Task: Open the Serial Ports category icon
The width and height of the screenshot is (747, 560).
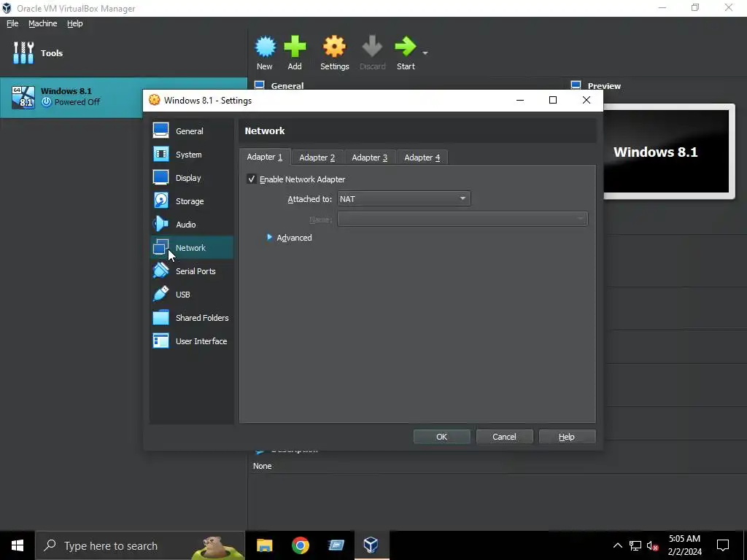Action: (160, 271)
